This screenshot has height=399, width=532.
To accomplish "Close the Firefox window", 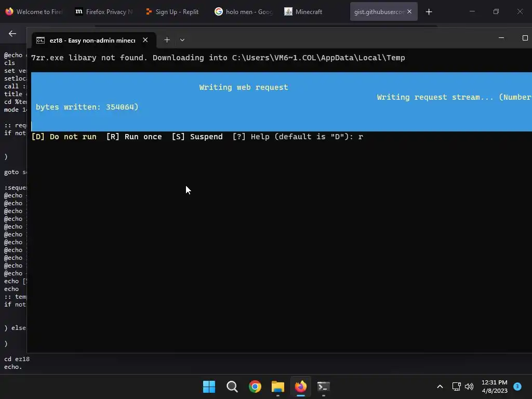I will click(x=520, y=11).
